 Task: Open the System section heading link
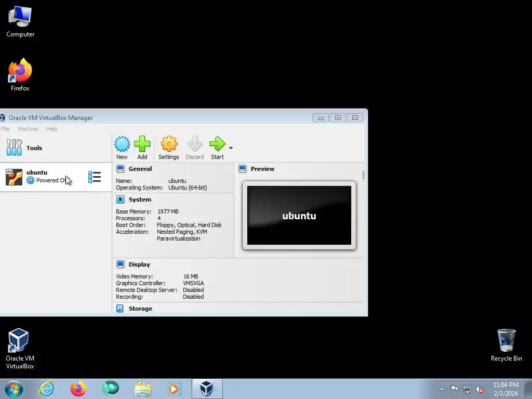[x=140, y=199]
